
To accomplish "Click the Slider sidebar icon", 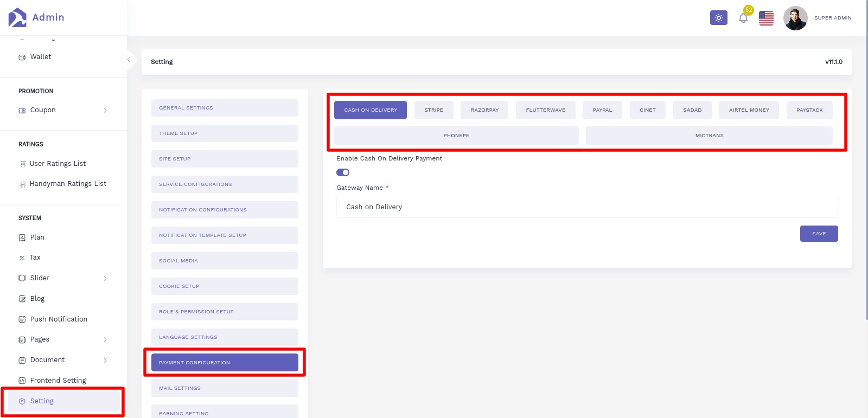I will (22, 278).
